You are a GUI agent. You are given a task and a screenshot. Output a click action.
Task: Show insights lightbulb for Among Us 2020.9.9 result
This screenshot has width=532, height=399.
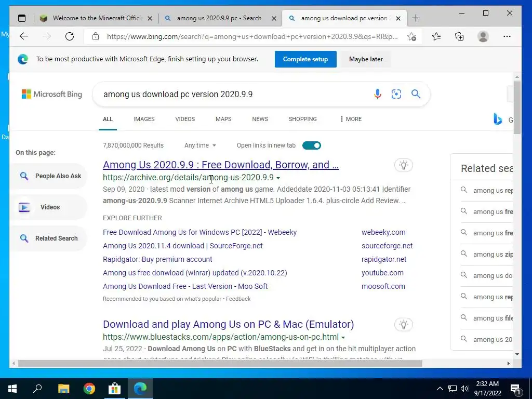[x=403, y=165]
